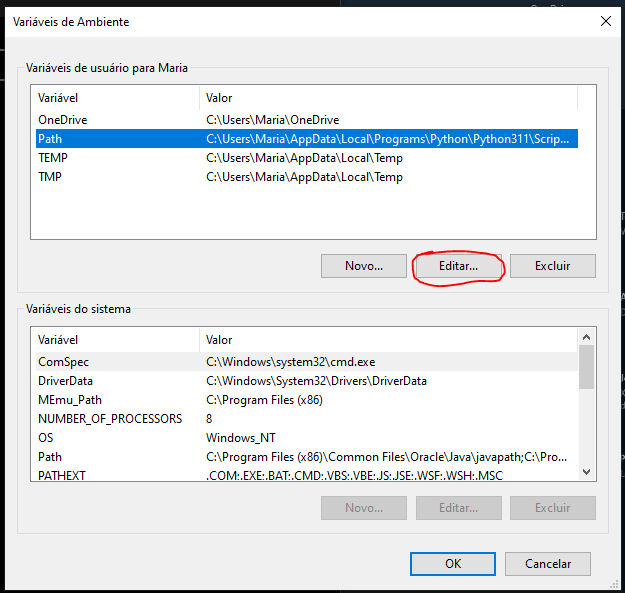
Task: Close the Variáveis de Ambiente dialog
Action: coord(604,21)
